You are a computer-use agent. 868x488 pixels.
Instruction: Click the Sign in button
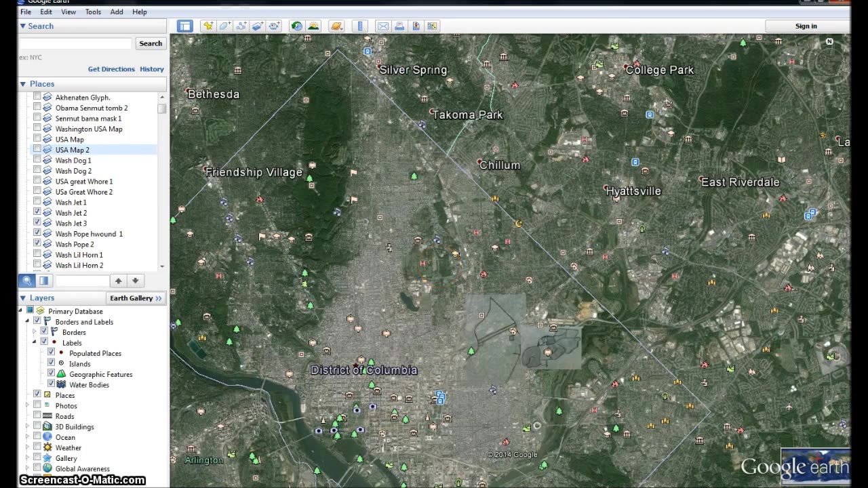(x=806, y=26)
